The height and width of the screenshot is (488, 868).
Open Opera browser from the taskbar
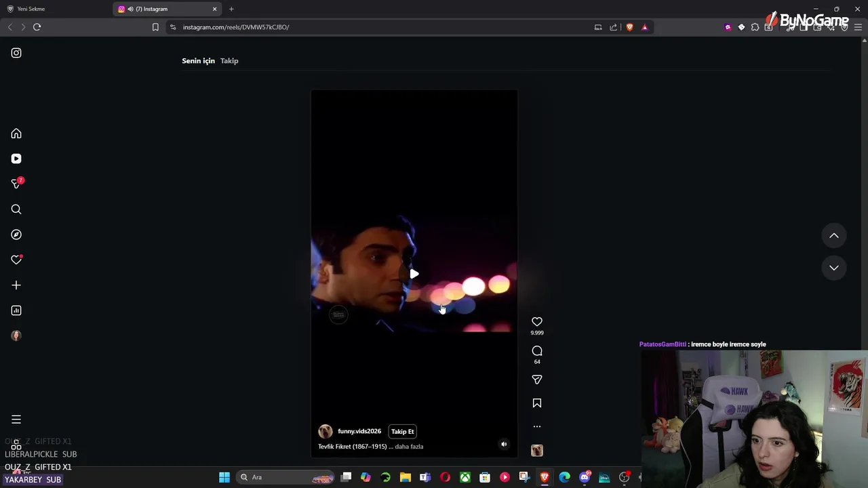tap(446, 477)
